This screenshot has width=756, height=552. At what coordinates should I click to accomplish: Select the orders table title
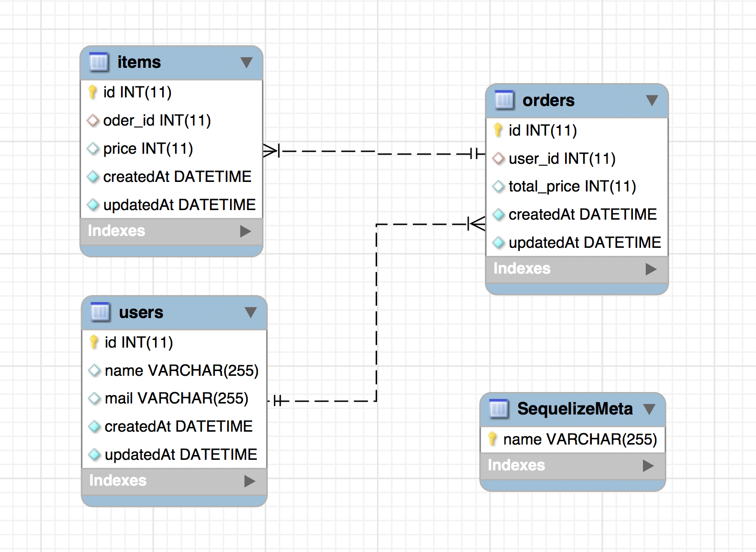point(548,100)
